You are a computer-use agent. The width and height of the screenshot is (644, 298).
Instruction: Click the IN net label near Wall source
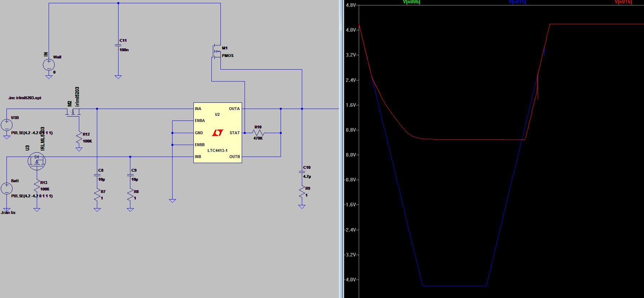[46, 54]
